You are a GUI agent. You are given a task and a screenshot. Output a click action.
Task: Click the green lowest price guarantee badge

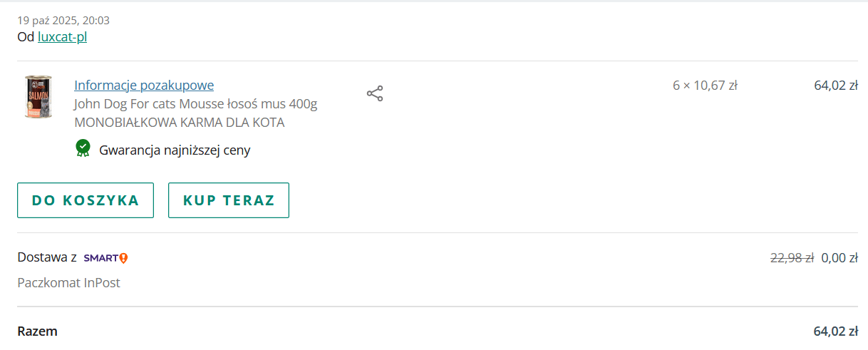83,148
